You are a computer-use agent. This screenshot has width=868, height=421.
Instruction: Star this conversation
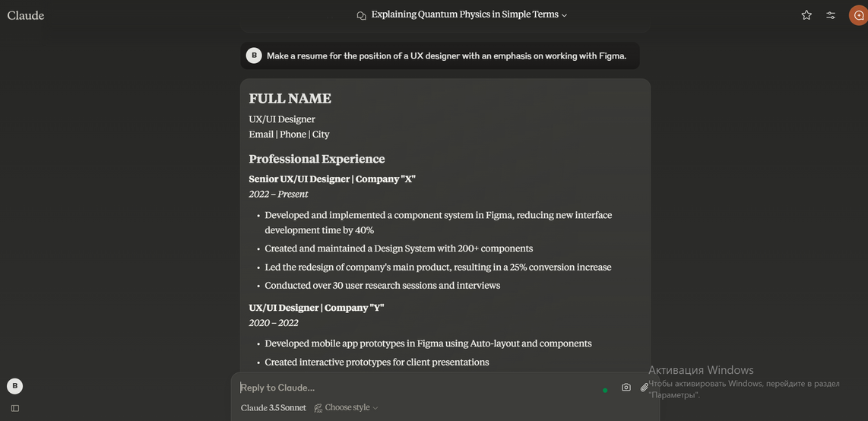pyautogui.click(x=806, y=15)
